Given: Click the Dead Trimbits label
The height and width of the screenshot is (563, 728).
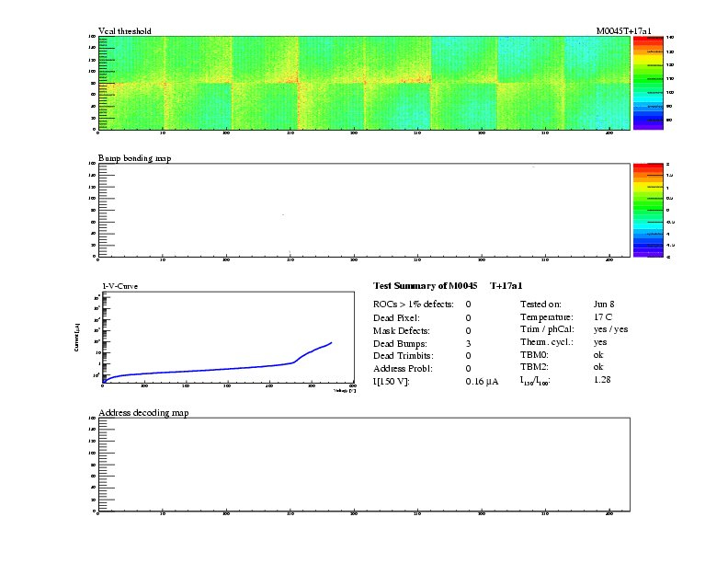Looking at the screenshot, I should (403, 355).
